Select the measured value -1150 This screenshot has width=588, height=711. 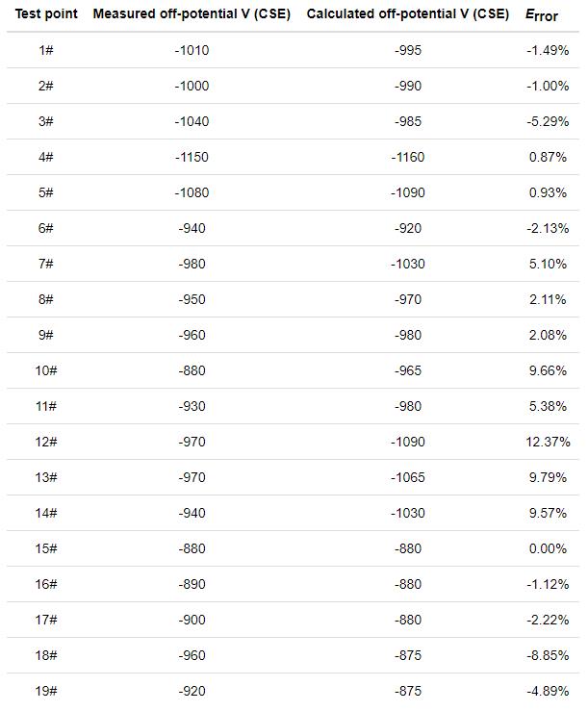[x=192, y=157]
